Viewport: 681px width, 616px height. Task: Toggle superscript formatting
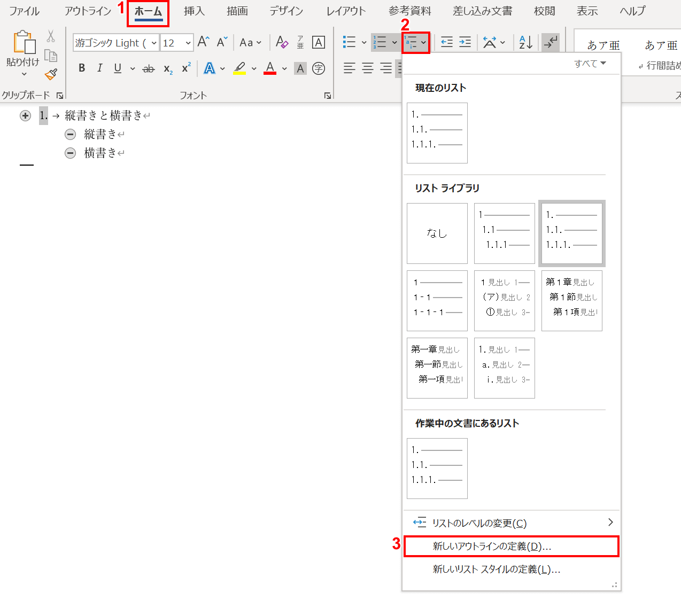pos(186,68)
